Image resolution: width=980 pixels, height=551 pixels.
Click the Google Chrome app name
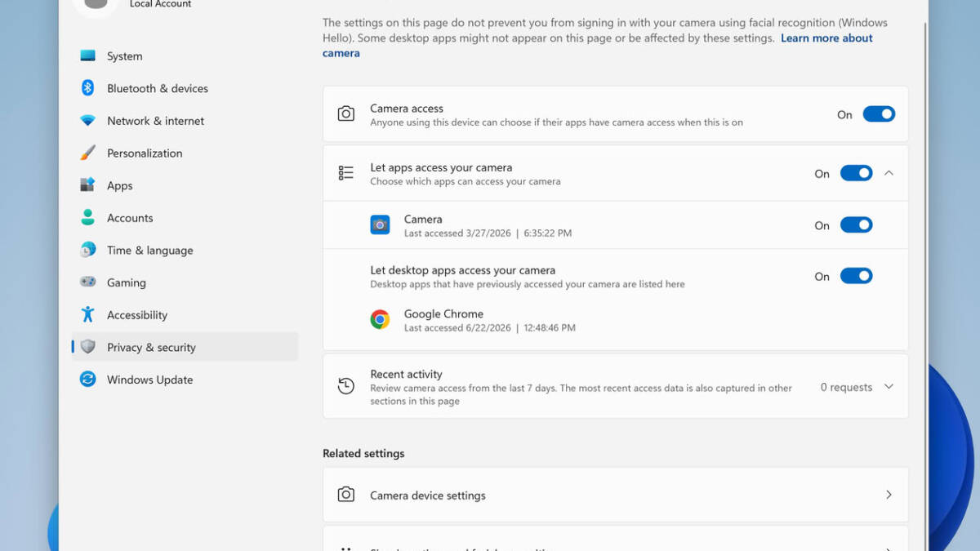coord(443,313)
